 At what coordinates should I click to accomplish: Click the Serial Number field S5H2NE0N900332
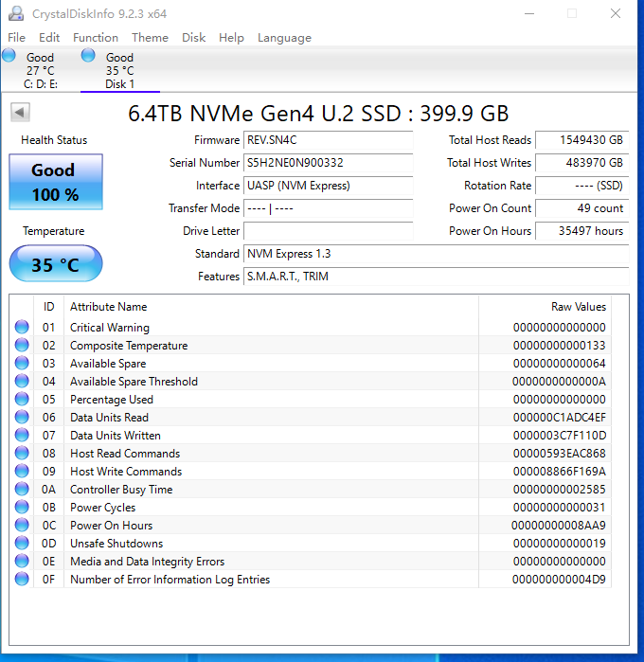[328, 163]
